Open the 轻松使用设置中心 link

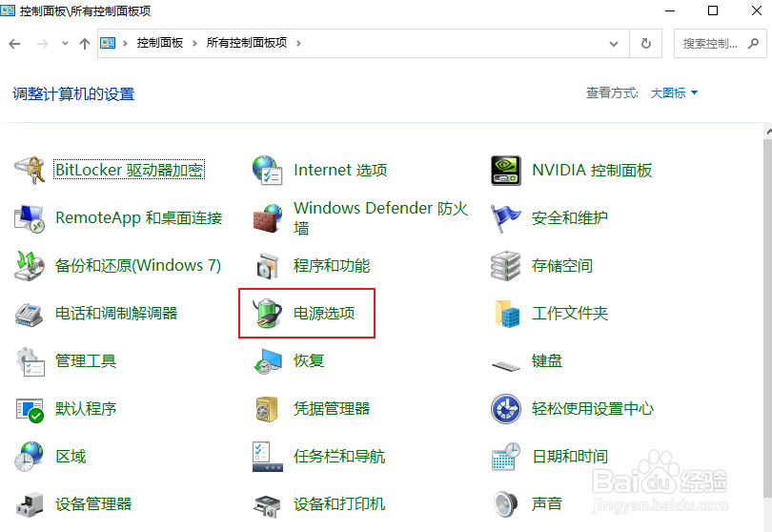593,408
